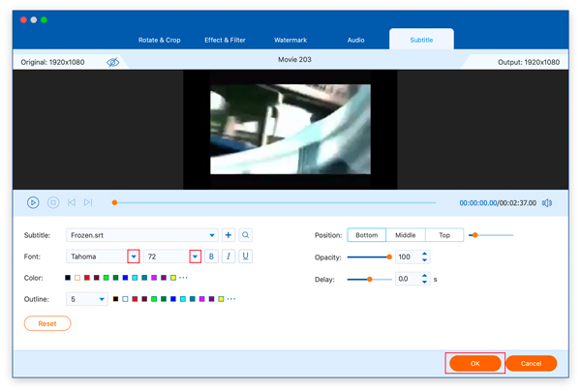Set subtitle position to Middle

click(406, 235)
